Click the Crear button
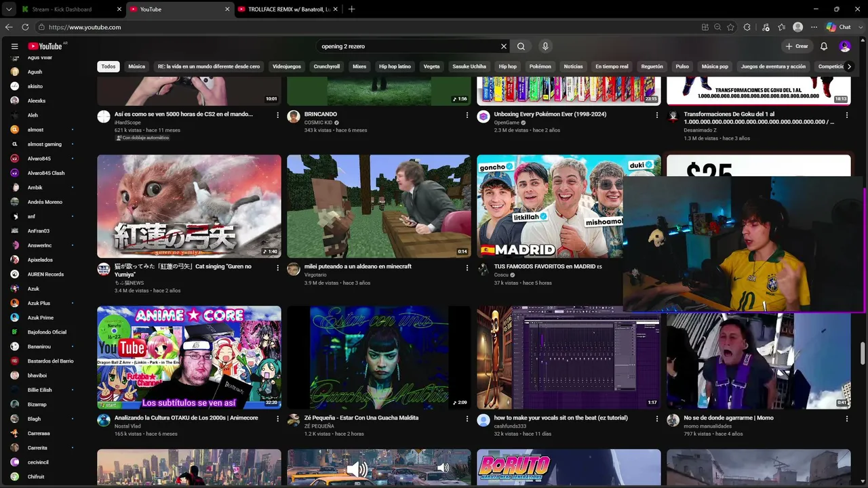 click(797, 46)
